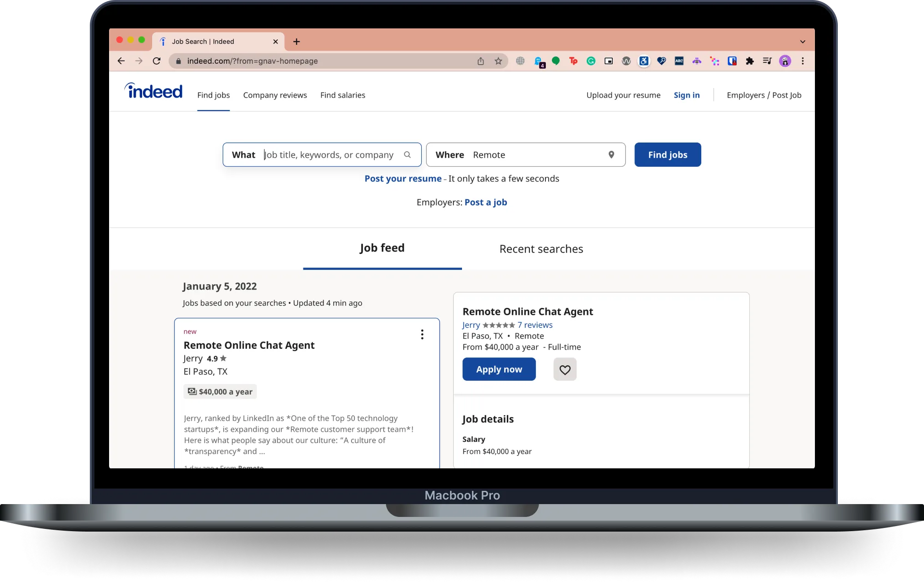Screen dimensions: 924x582
Task: Open the job card three-dot options
Action: point(422,335)
